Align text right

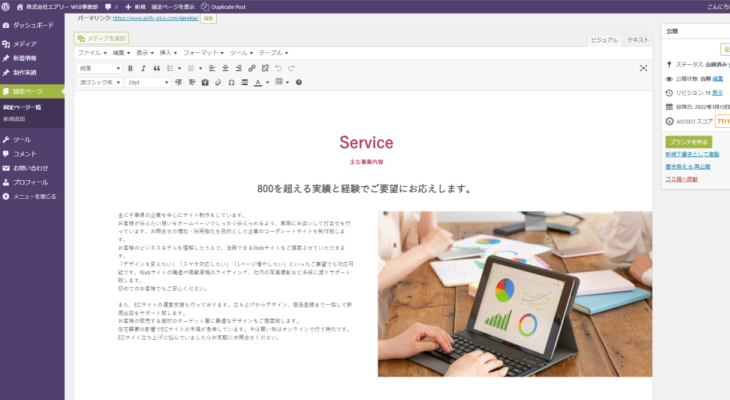238,68
